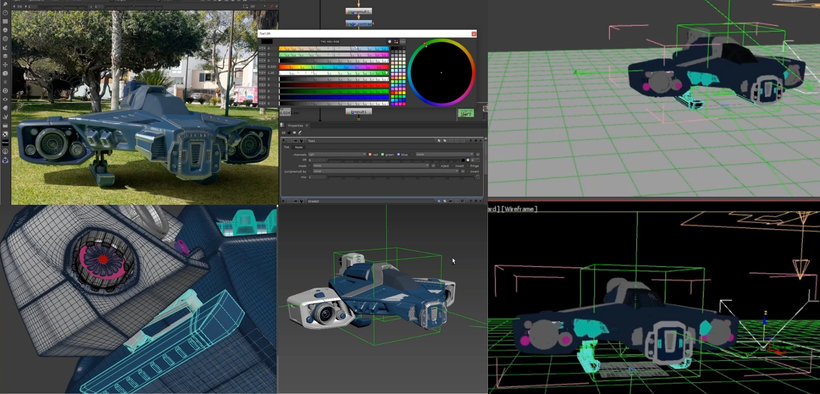
Task: Click the Premult1 node below the color picker
Action: (359, 111)
